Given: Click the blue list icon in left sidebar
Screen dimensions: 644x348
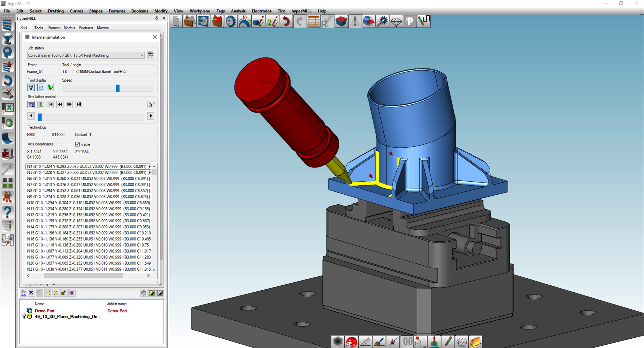Looking at the screenshot, I should 8,25.
